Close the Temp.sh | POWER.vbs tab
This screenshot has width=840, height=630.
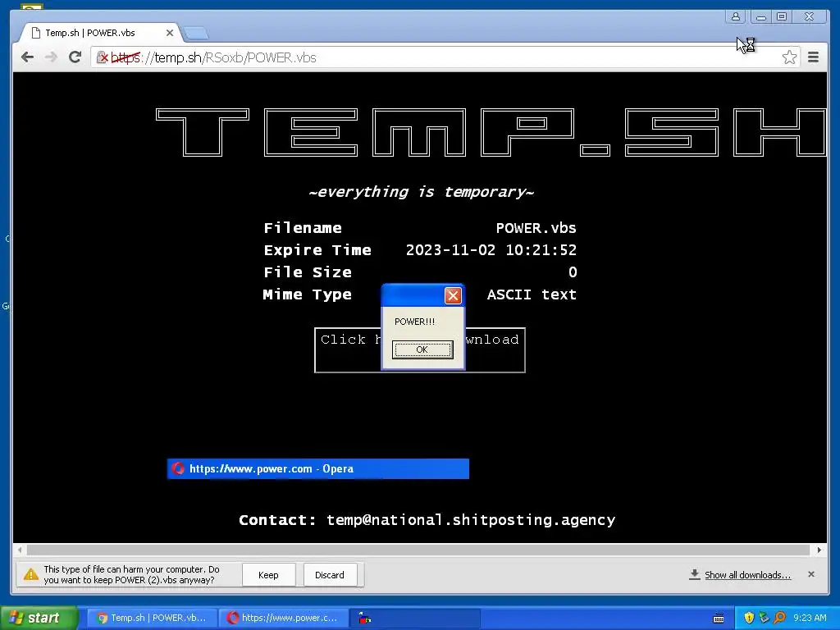pos(169,33)
